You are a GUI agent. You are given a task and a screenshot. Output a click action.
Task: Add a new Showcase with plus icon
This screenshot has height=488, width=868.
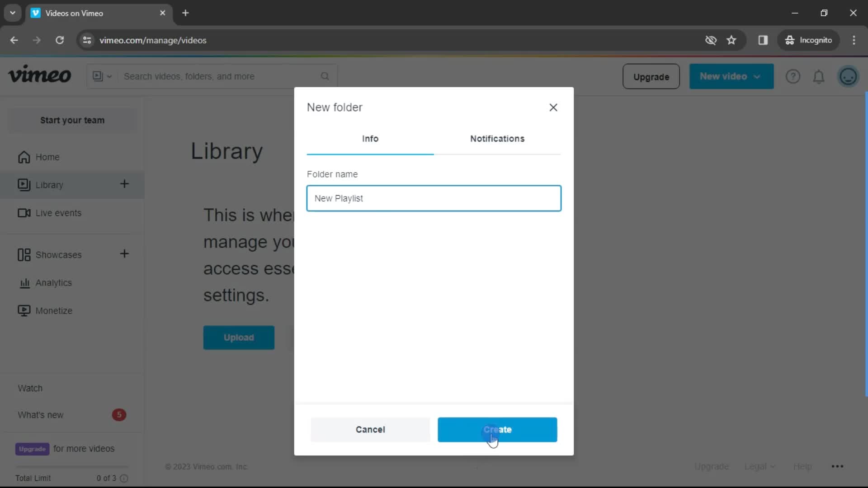[125, 254]
